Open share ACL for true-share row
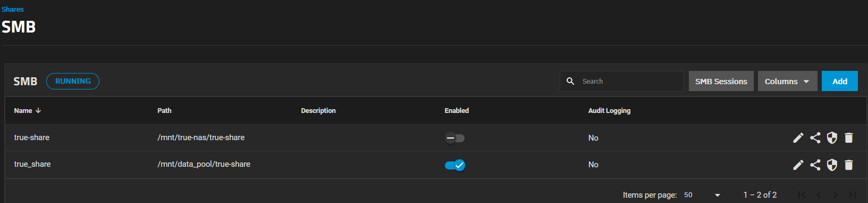Screen dimensions: 868x203 click(x=815, y=138)
